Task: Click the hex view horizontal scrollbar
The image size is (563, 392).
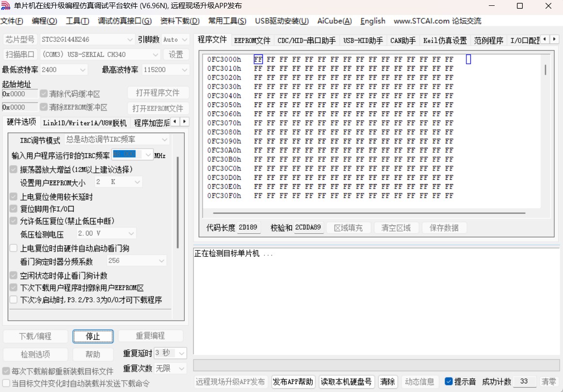Action: [369, 213]
